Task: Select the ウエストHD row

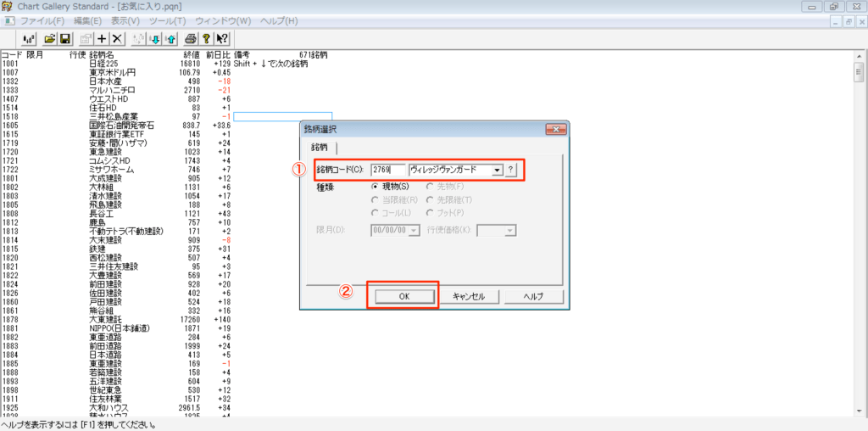Action: (116, 99)
